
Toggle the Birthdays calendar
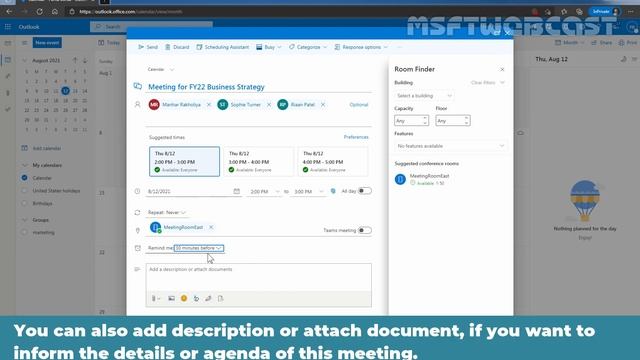(x=24, y=203)
